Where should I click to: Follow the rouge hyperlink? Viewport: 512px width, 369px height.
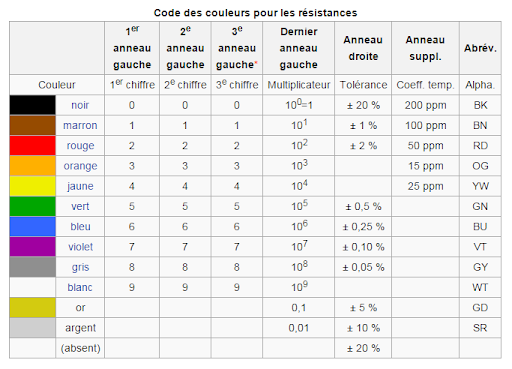(x=80, y=146)
